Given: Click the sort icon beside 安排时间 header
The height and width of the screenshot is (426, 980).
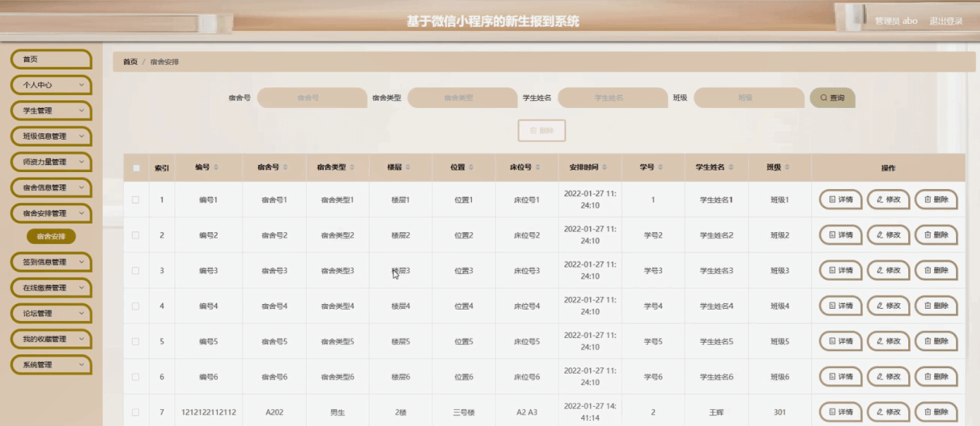Looking at the screenshot, I should pyautogui.click(x=605, y=167).
